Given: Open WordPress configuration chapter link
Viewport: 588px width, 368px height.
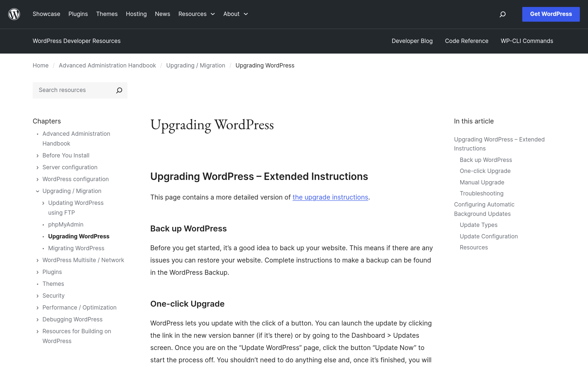Looking at the screenshot, I should pyautogui.click(x=76, y=179).
